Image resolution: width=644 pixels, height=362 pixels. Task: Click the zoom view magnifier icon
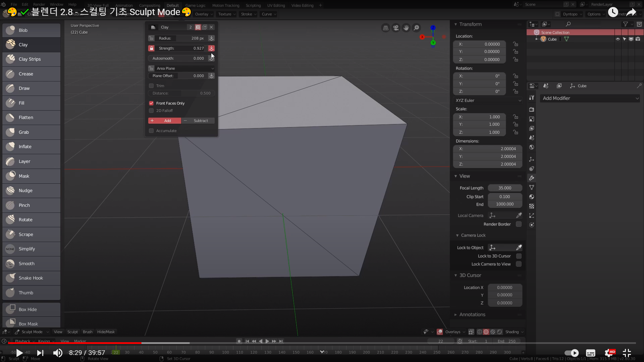[416, 28]
